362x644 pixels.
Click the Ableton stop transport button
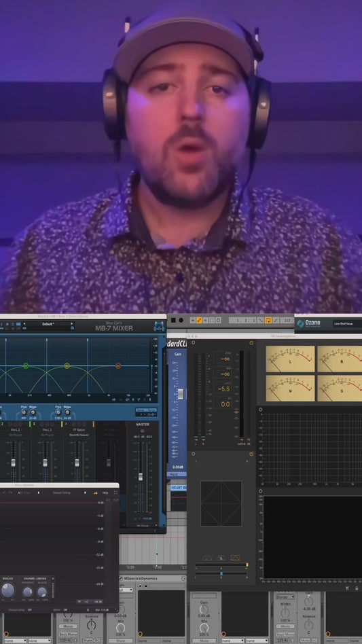click(173, 320)
